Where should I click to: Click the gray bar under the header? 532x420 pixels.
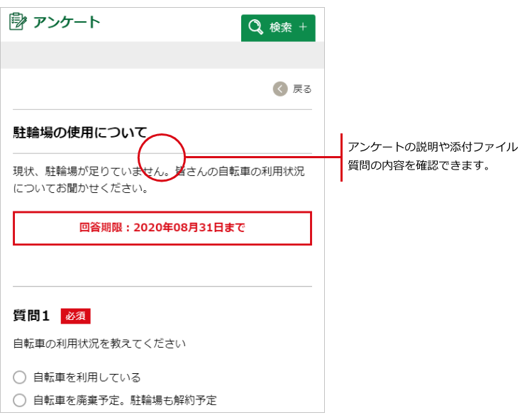162,55
